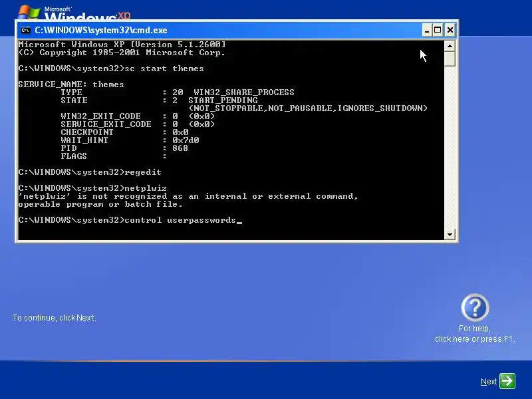Image resolution: width=532 pixels, height=399 pixels.
Task: Minimize the cmd.exe window
Action: coord(427,30)
